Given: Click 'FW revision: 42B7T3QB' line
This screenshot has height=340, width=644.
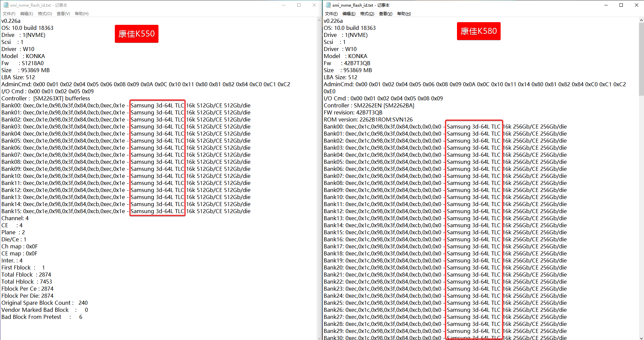Looking at the screenshot, I should (353, 112).
